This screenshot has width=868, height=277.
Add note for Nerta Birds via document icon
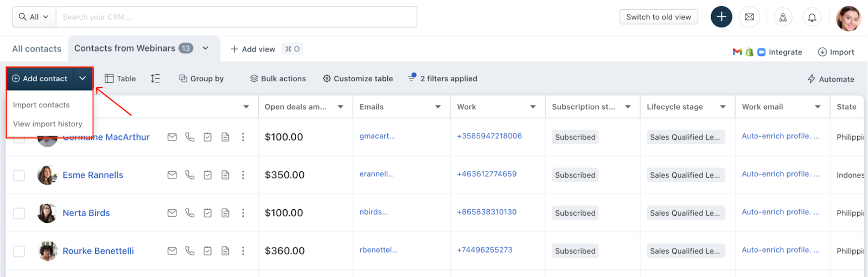tap(225, 213)
